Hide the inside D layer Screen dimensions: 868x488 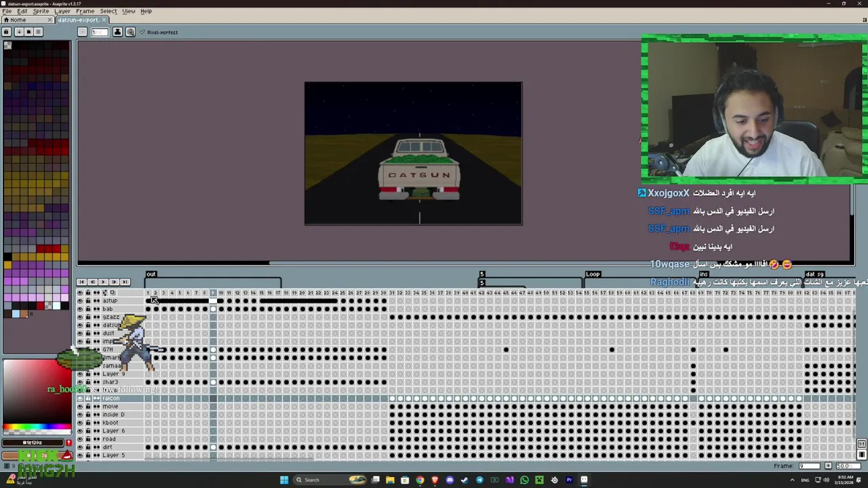click(x=80, y=415)
